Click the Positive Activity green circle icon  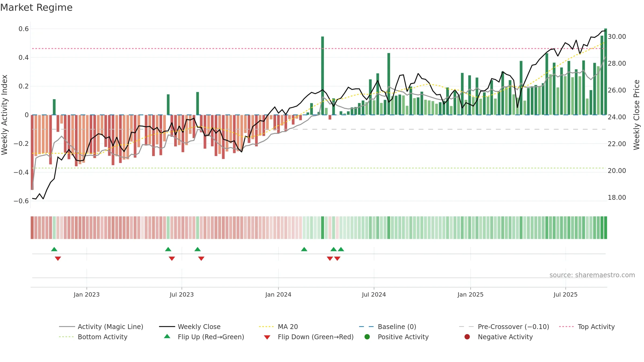click(x=367, y=337)
